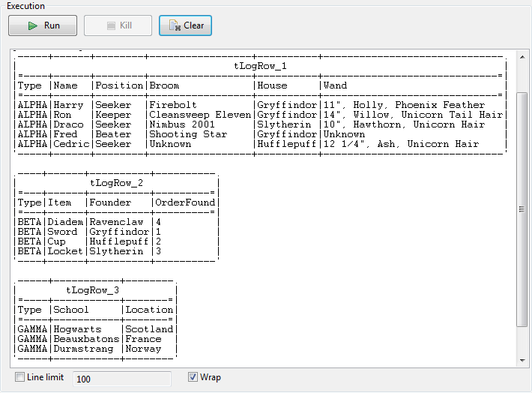Click the Founder column header
Viewport: 532px width, 393px height.
point(110,202)
